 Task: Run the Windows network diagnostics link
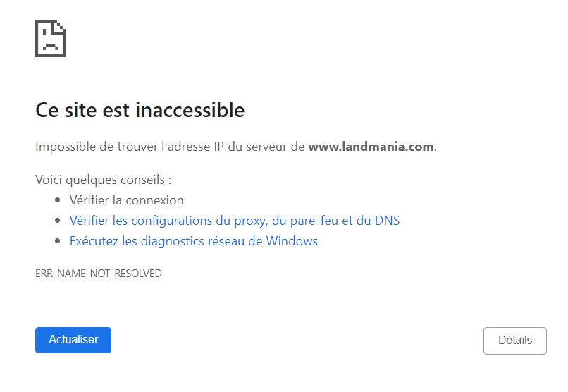[x=193, y=241]
